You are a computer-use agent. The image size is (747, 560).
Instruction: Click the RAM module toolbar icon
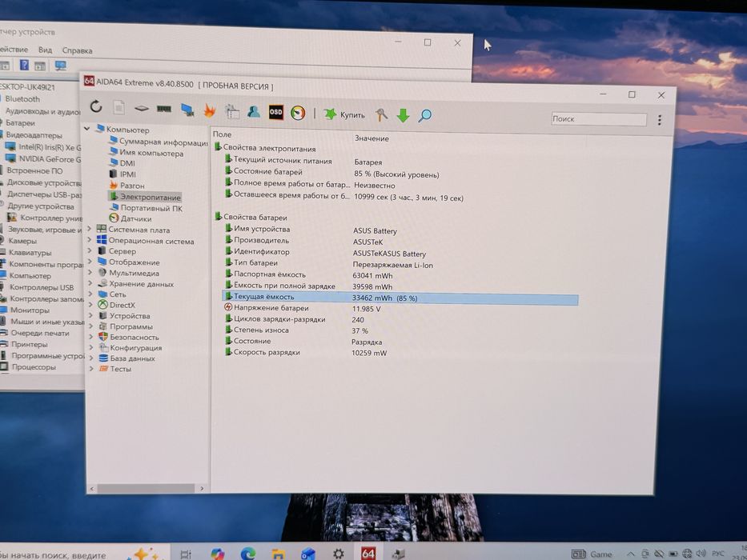point(164,109)
